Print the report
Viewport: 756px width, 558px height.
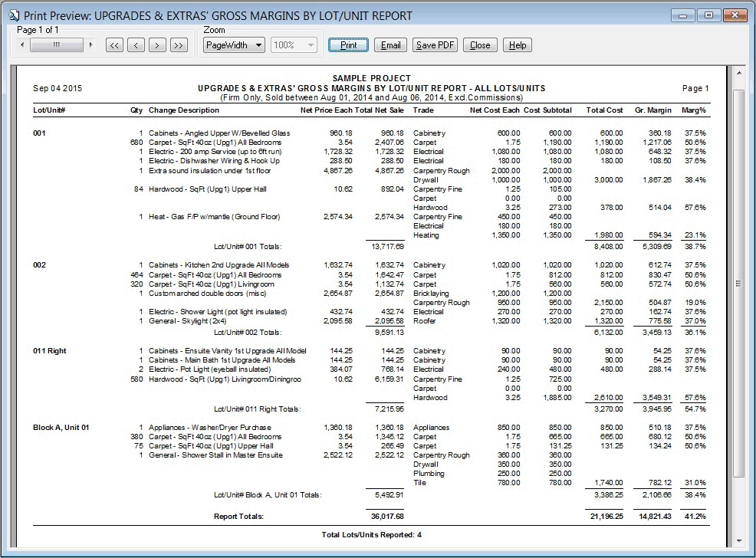pyautogui.click(x=349, y=45)
